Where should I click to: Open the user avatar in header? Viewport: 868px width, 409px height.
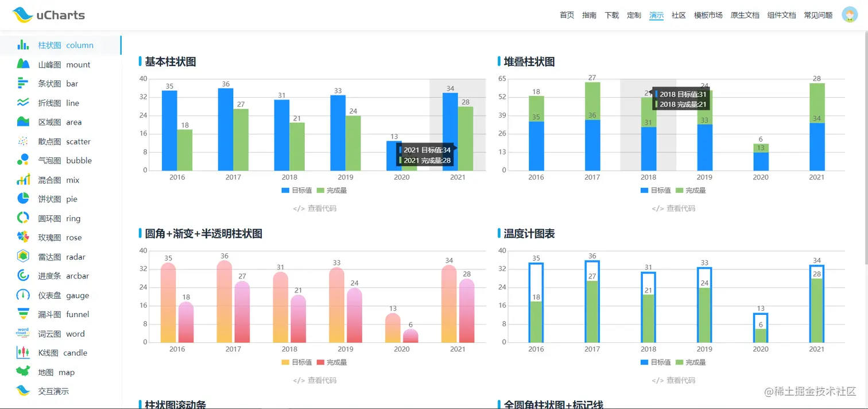tap(850, 15)
